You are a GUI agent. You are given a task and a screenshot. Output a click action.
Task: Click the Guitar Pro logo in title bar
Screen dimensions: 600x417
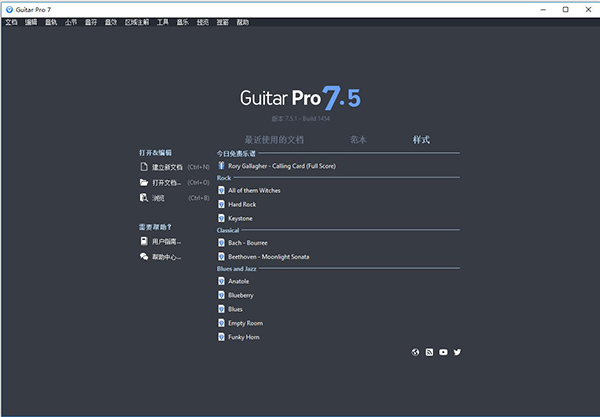9,9
